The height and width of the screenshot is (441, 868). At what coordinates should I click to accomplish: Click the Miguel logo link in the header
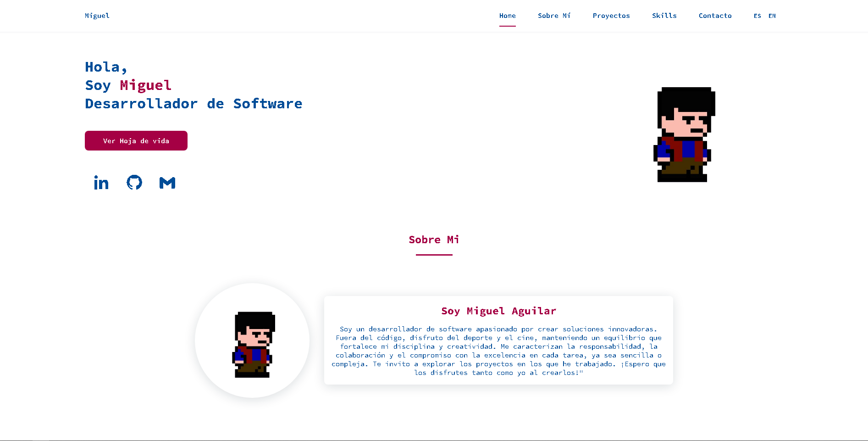pyautogui.click(x=97, y=16)
